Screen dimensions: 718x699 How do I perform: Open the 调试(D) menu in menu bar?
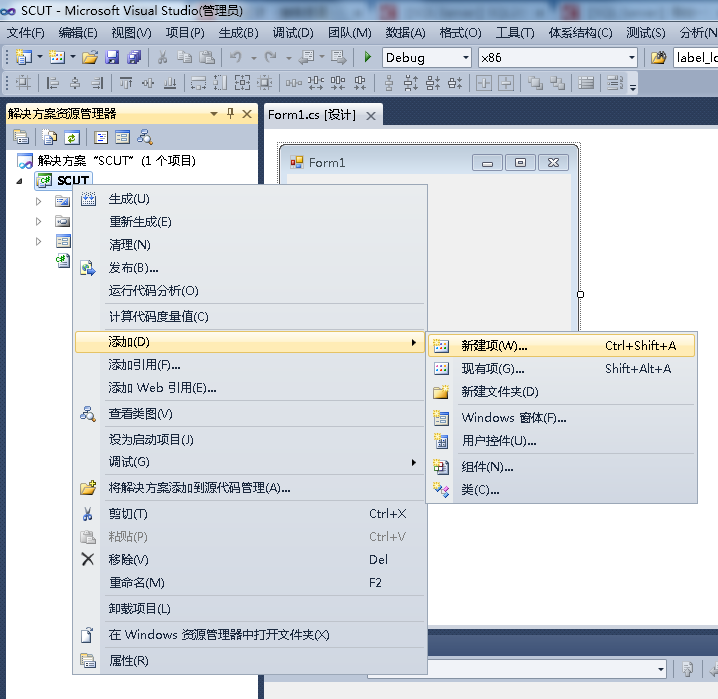tap(293, 33)
